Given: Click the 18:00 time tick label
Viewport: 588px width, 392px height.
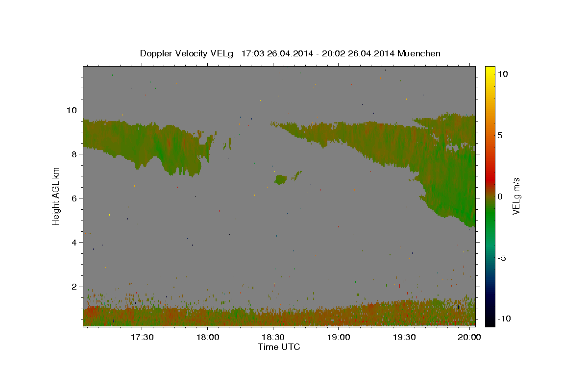Looking at the screenshot, I should tap(207, 338).
